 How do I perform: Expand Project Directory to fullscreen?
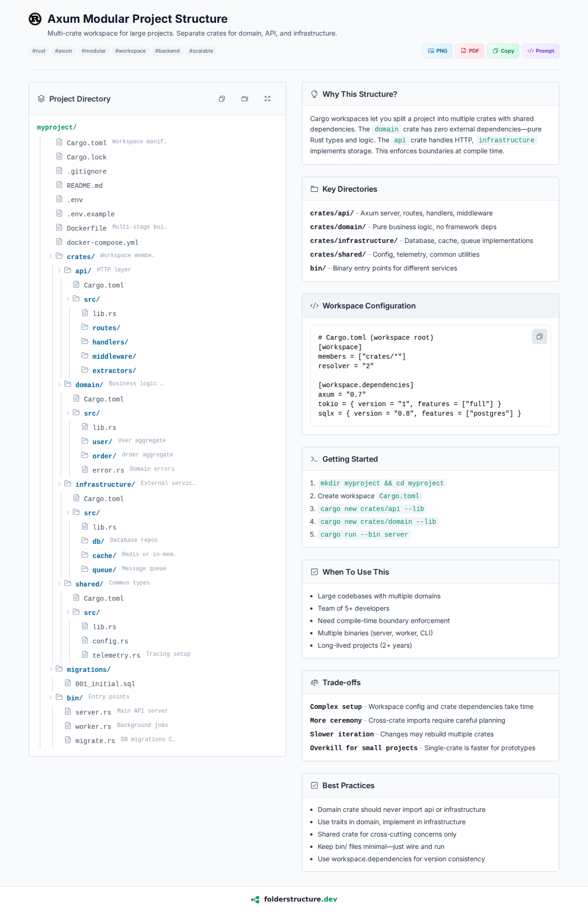pyautogui.click(x=267, y=99)
